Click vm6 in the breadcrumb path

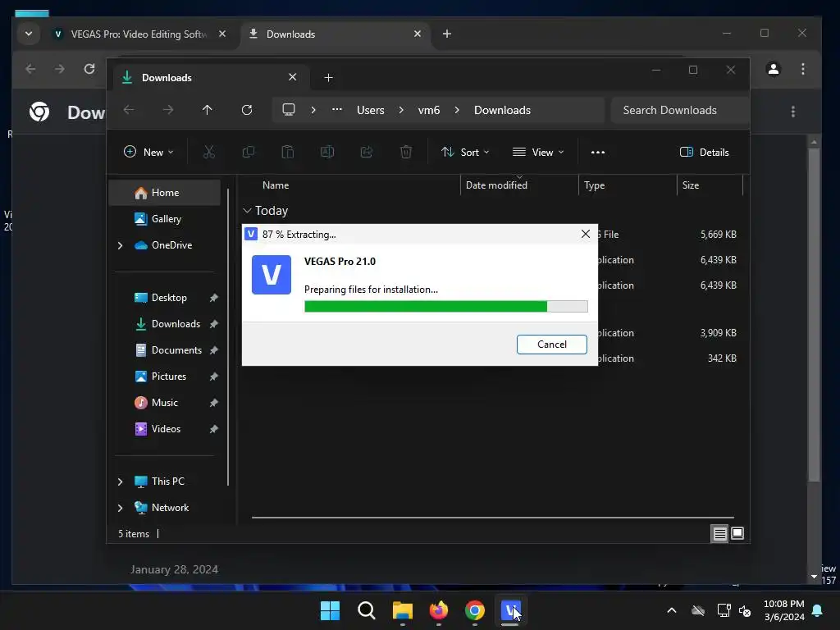pos(428,110)
